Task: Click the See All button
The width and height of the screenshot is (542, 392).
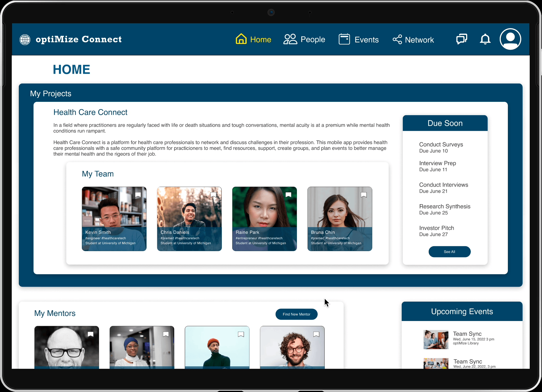Action: (449, 252)
